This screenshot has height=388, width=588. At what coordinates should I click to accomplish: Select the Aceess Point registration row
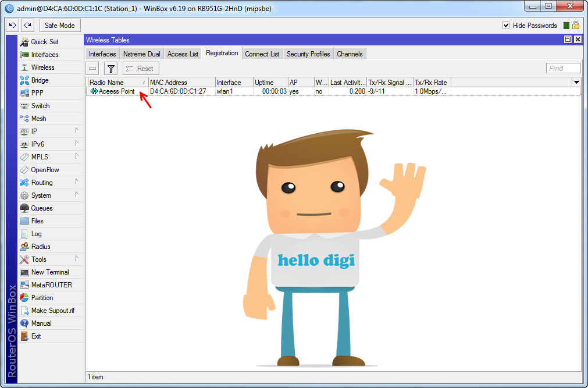click(x=333, y=91)
